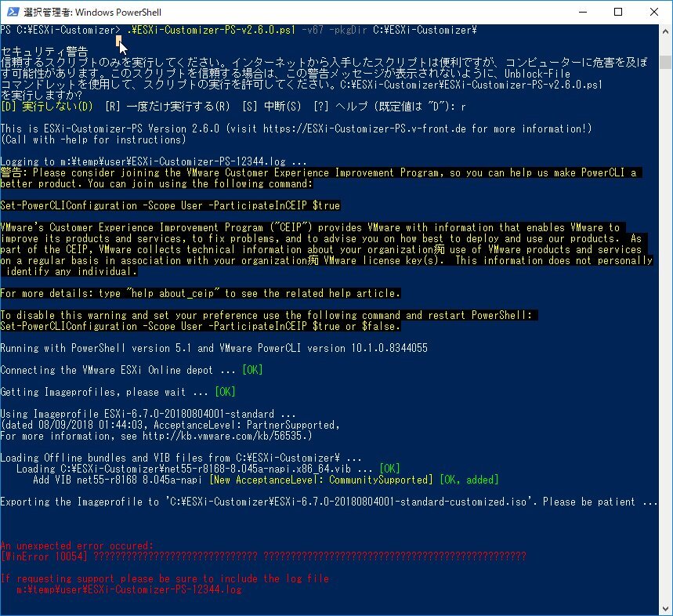Click the [D] 実行しない(D) prompt option

tap(47, 106)
